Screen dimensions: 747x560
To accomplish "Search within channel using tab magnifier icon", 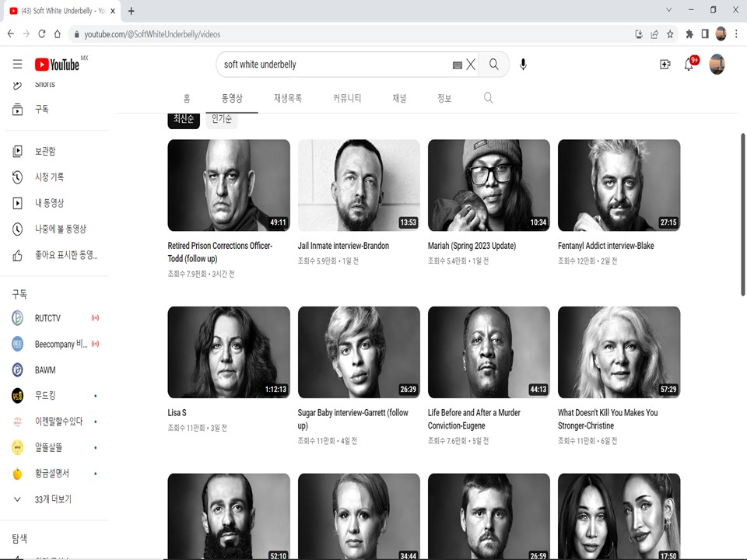I will [489, 98].
